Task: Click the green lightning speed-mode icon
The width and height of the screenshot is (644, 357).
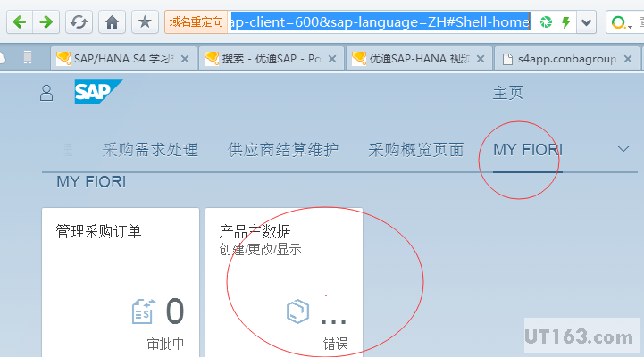Action: click(x=566, y=21)
